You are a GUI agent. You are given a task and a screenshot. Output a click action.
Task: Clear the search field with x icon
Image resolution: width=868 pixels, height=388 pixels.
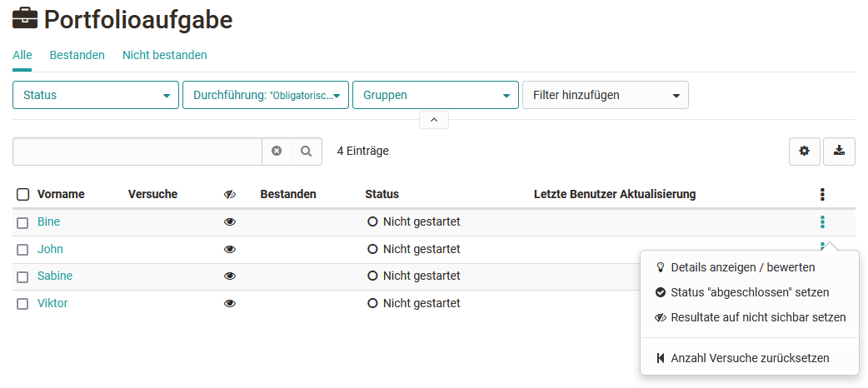coord(277,152)
